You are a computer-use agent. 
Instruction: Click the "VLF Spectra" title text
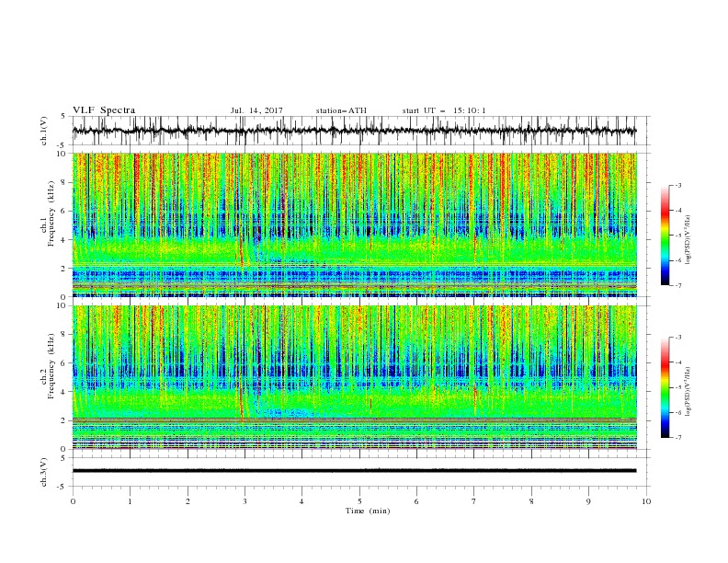[x=104, y=110]
